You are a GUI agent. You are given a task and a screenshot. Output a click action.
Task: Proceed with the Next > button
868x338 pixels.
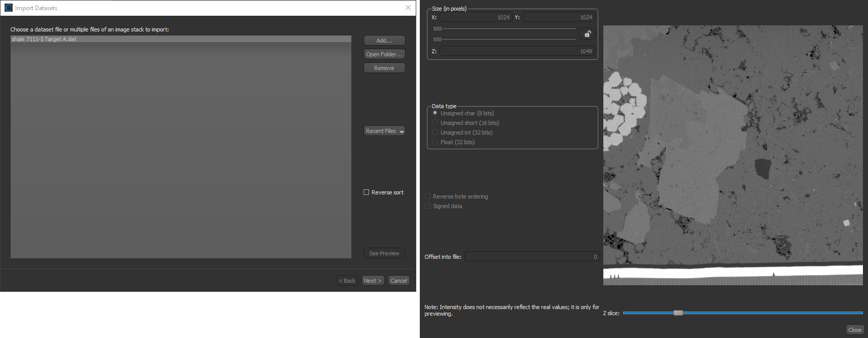click(373, 281)
